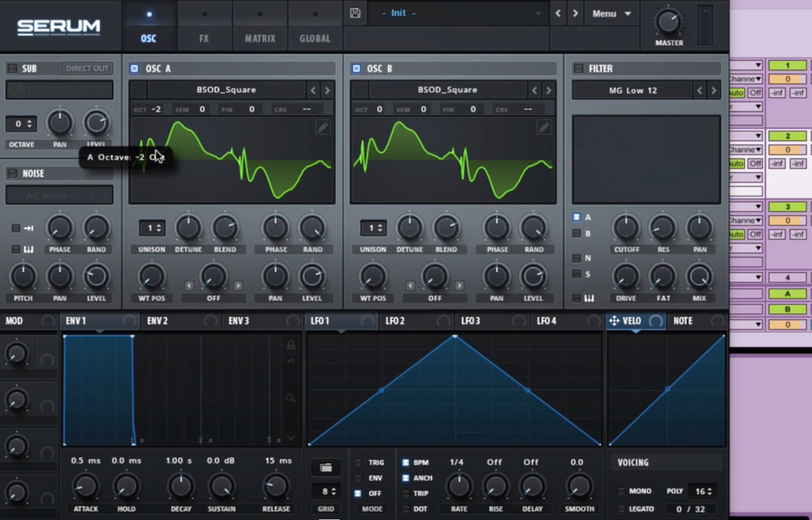This screenshot has width=812, height=520.
Task: Click the Serum logo
Action: pyautogui.click(x=59, y=27)
